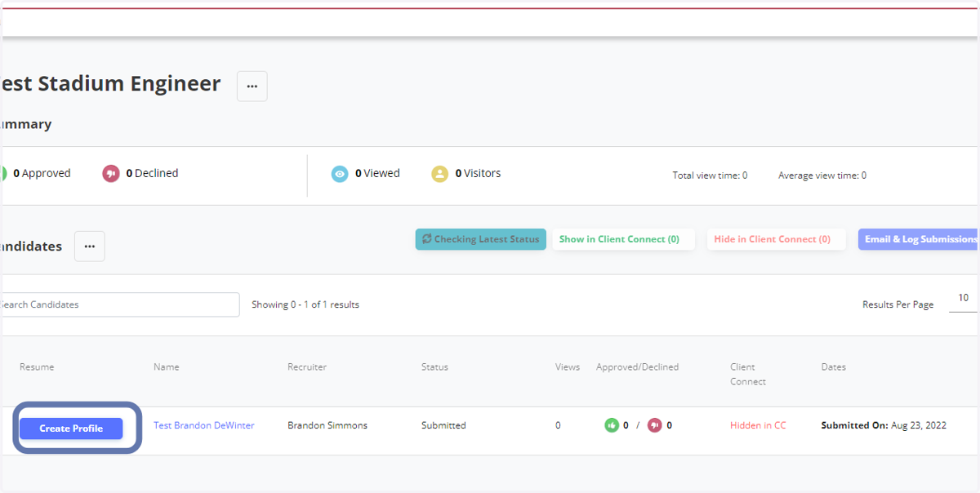Click the Submitted status cell

coord(443,425)
